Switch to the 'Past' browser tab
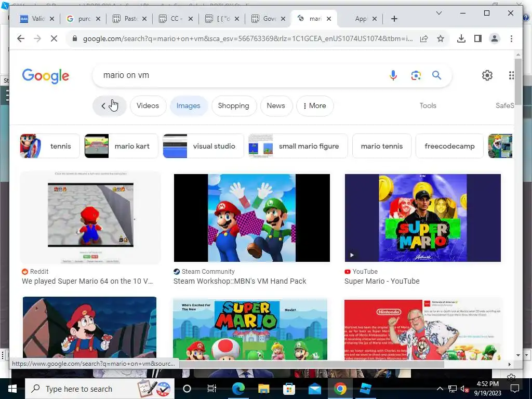The width and height of the screenshot is (532, 399). click(x=129, y=19)
